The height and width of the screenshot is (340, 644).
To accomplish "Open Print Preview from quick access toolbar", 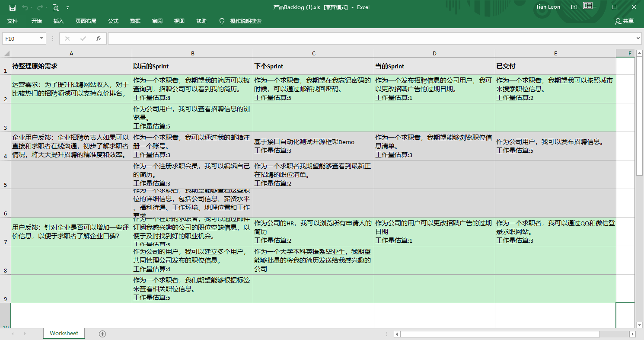I will pos(55,7).
